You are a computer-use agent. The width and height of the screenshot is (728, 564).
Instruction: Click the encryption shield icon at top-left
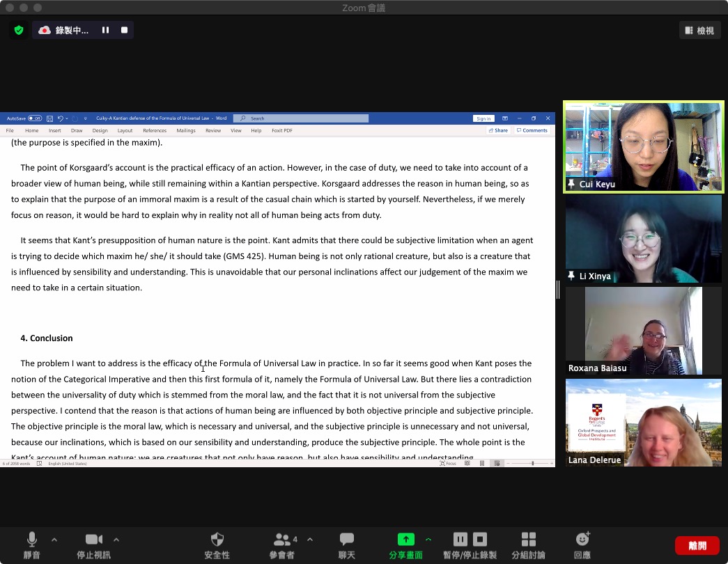(x=19, y=30)
